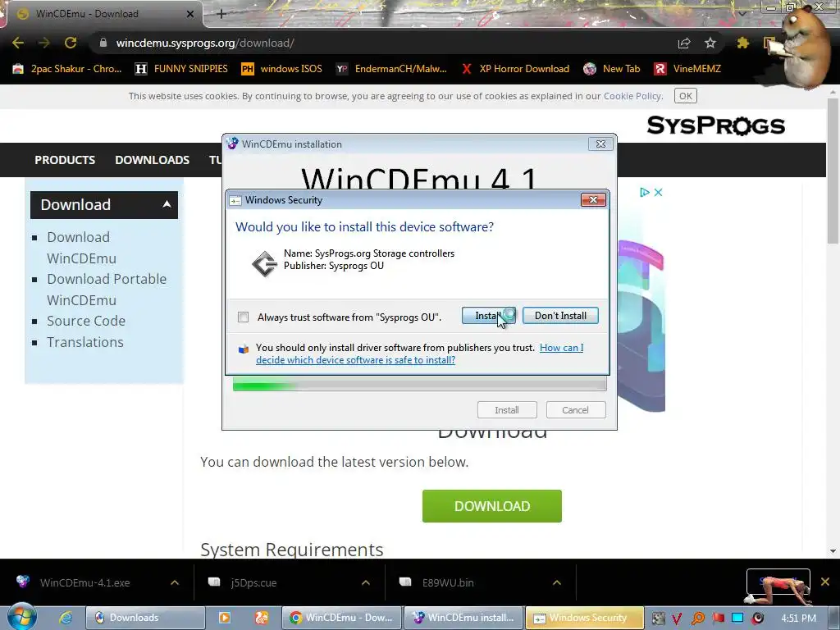Open media player taskbar icon
This screenshot has height=630, width=840.
tap(225, 618)
